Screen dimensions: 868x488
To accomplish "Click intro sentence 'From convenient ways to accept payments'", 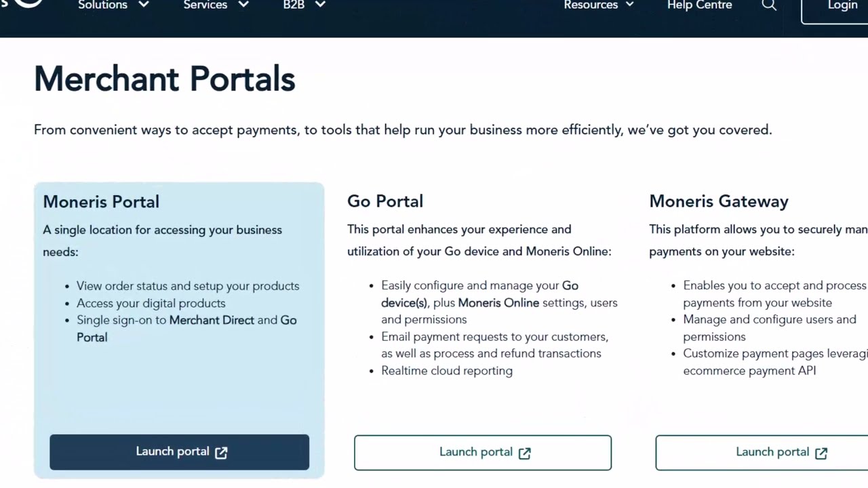I will pos(403,129).
